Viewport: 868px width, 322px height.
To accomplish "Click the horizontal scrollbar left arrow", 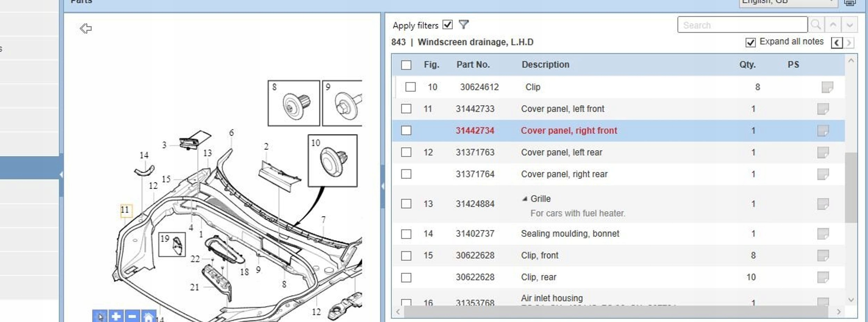I will coord(398,312).
